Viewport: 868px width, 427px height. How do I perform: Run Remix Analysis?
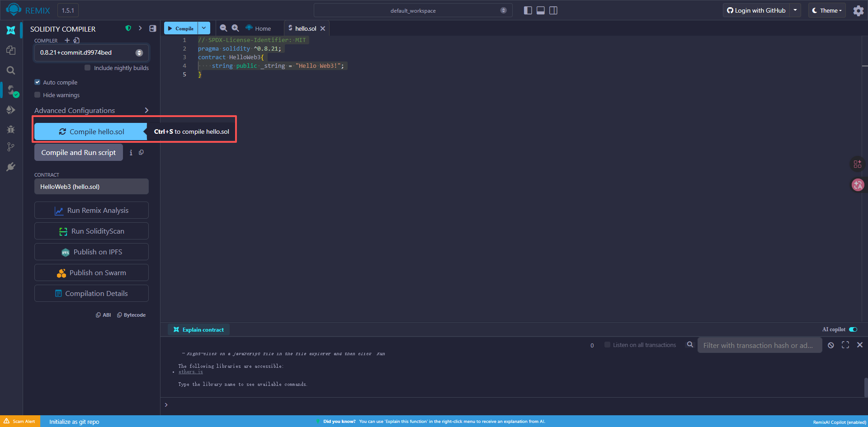pyautogui.click(x=91, y=210)
